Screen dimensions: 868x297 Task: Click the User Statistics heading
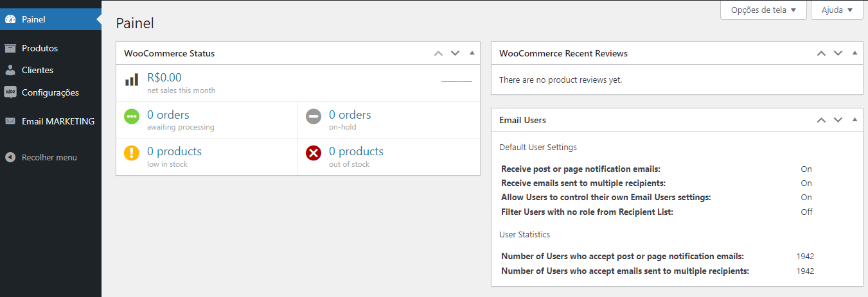pos(525,234)
